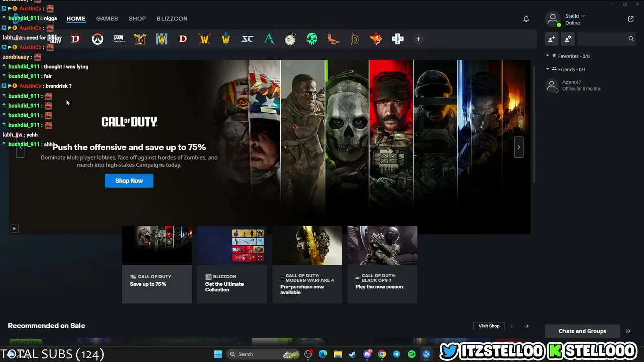
Task: Select the dark orange Diablo Immortal icon
Action: point(355,39)
